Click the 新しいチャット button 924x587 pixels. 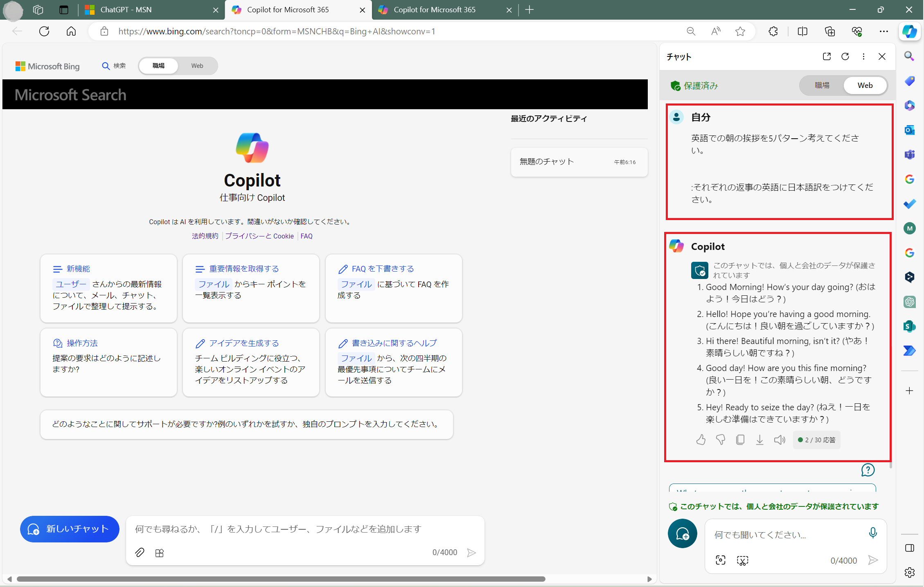pyautogui.click(x=70, y=529)
